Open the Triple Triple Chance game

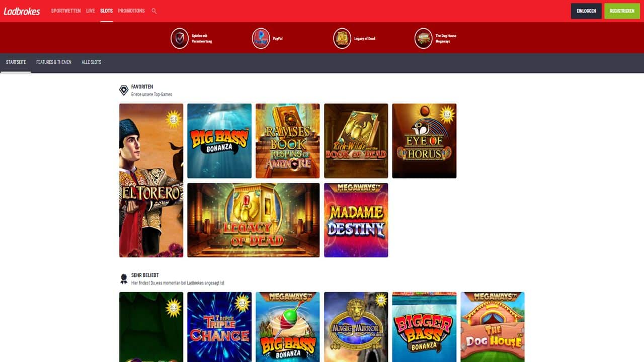pos(219,327)
